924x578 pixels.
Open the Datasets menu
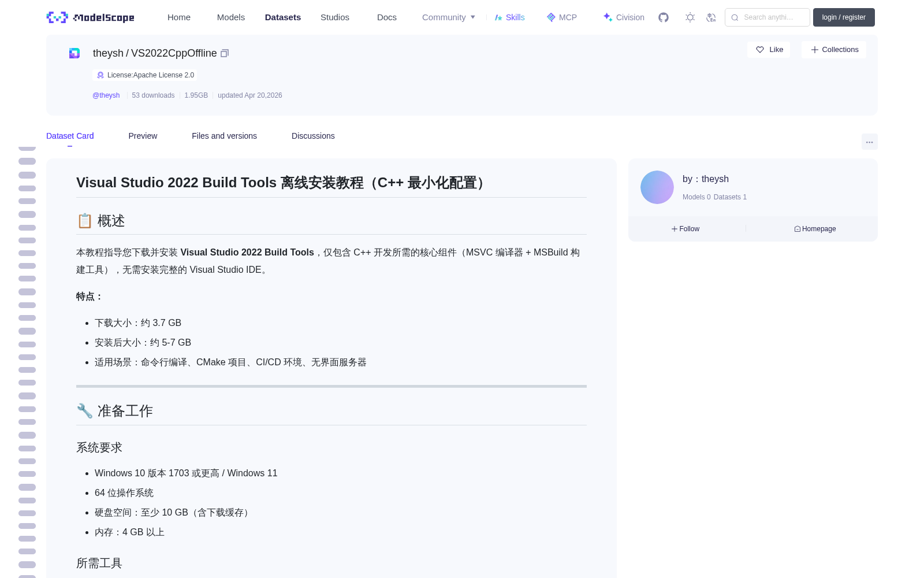pos(283,17)
